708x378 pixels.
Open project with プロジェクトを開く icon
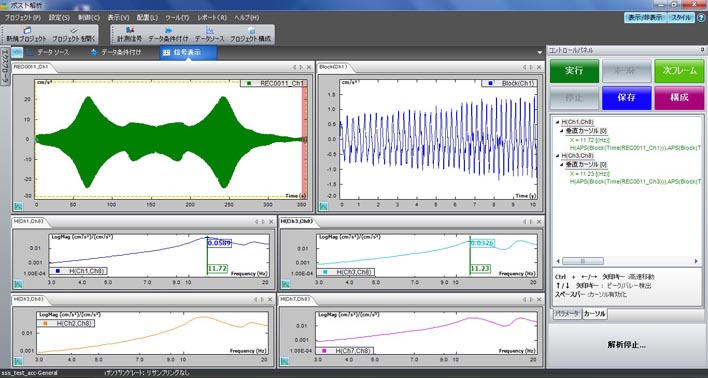pyautogui.click(x=74, y=35)
